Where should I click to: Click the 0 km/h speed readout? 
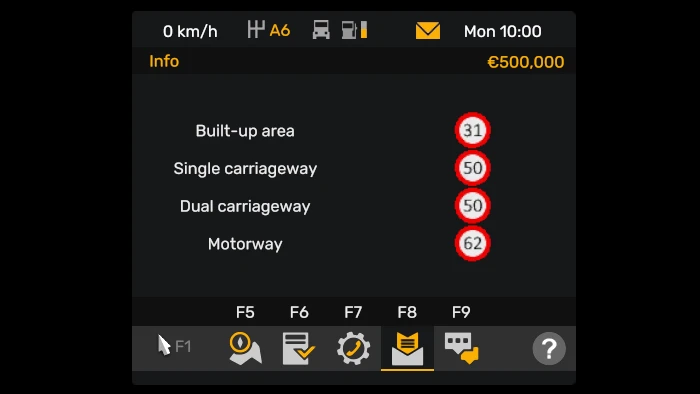190,32
